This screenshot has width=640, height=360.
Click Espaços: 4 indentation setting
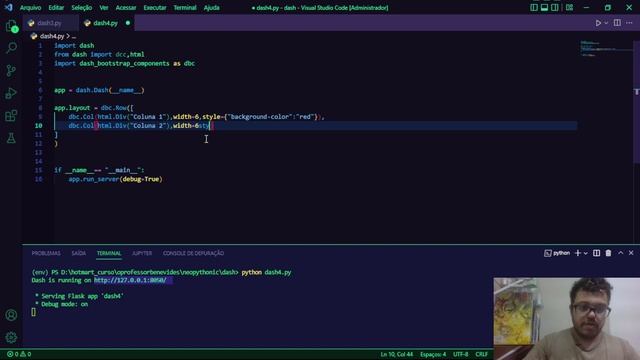(433, 354)
